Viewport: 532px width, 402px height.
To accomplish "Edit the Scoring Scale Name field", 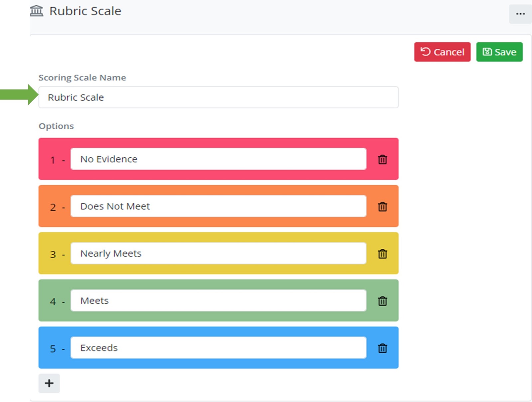I will pos(218,97).
